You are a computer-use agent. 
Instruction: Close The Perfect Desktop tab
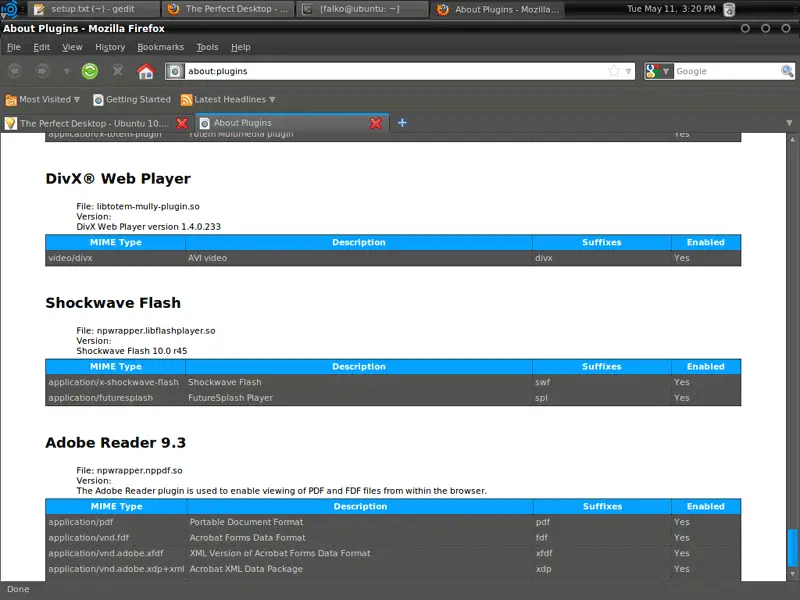(182, 123)
